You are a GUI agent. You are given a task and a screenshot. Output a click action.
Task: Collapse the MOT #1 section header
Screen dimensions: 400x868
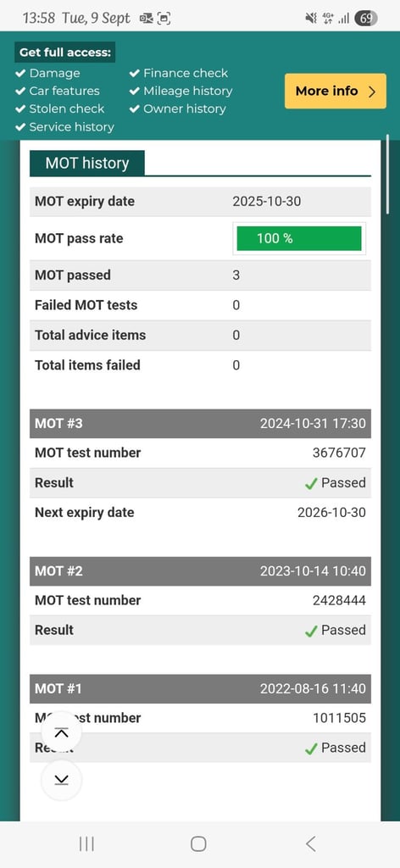tap(200, 688)
